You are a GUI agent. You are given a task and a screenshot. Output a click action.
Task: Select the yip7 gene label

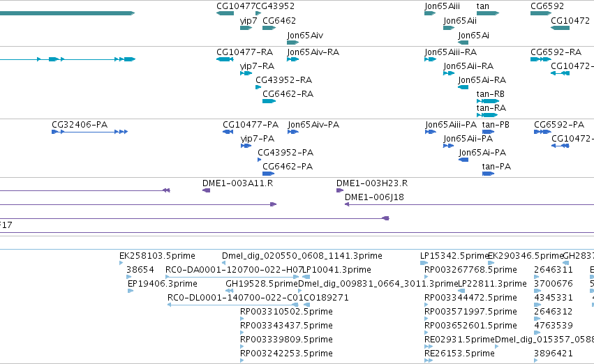[x=248, y=21]
